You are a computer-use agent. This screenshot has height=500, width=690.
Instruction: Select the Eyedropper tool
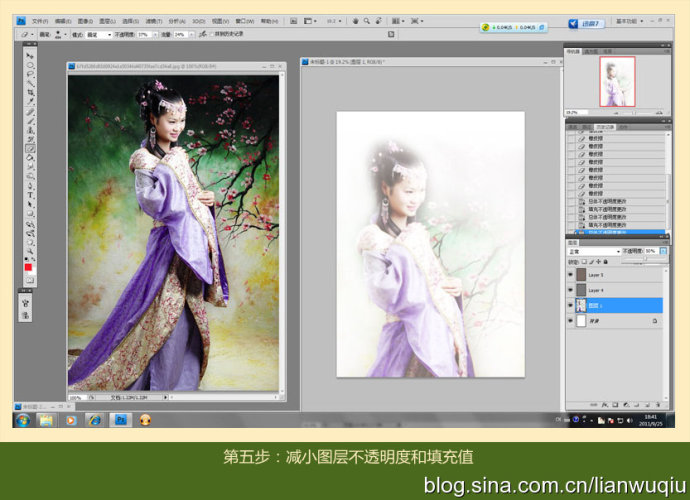[30, 102]
